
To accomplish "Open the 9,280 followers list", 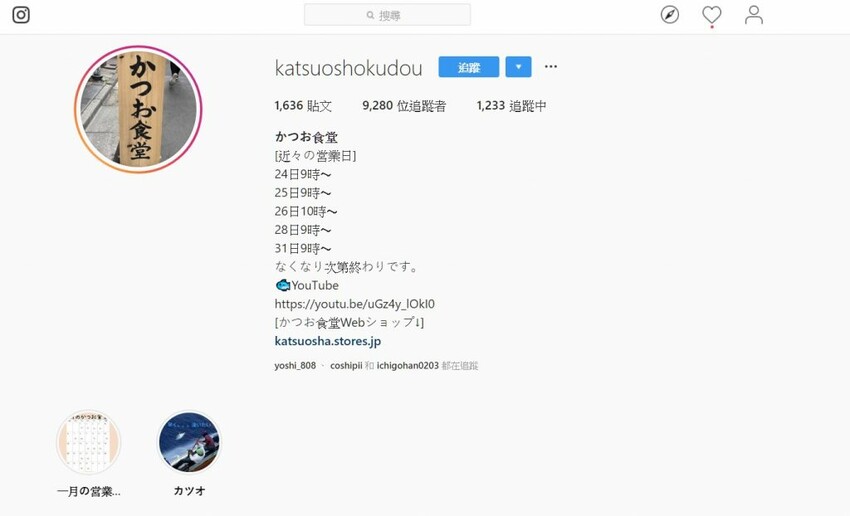I will (404, 106).
